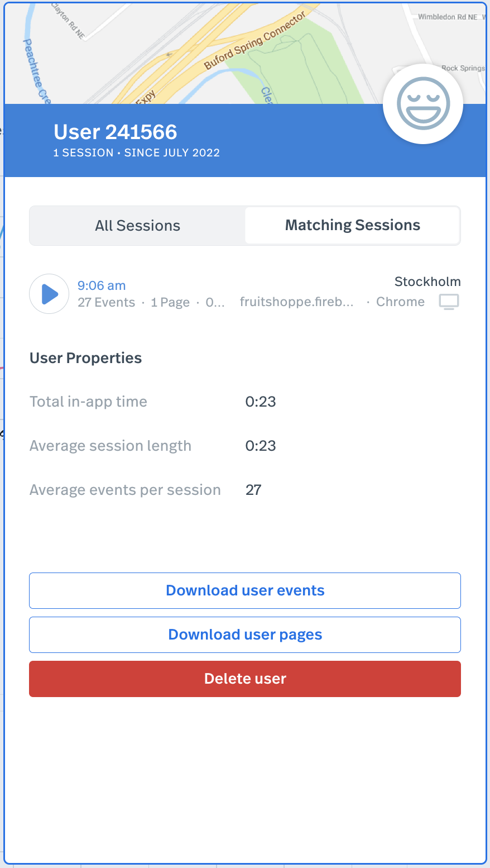
Task: Switch to the All Sessions tab
Action: (x=137, y=226)
